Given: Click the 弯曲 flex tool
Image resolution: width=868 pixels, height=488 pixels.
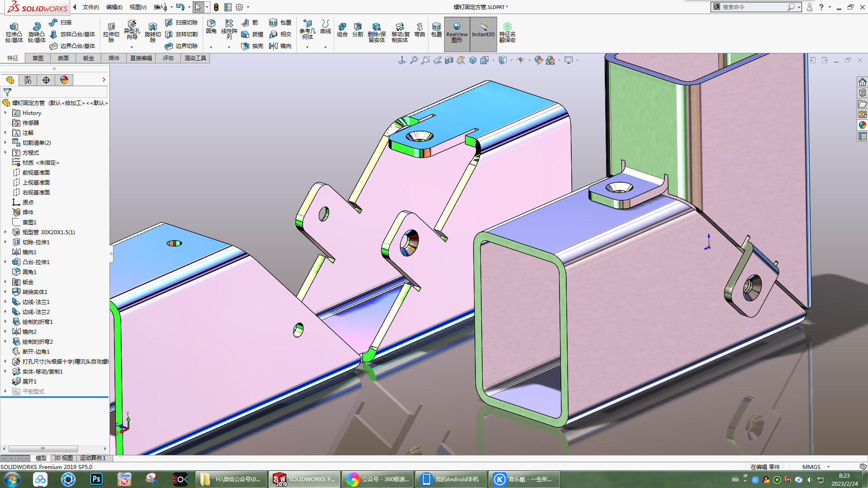Looking at the screenshot, I should click(420, 30).
